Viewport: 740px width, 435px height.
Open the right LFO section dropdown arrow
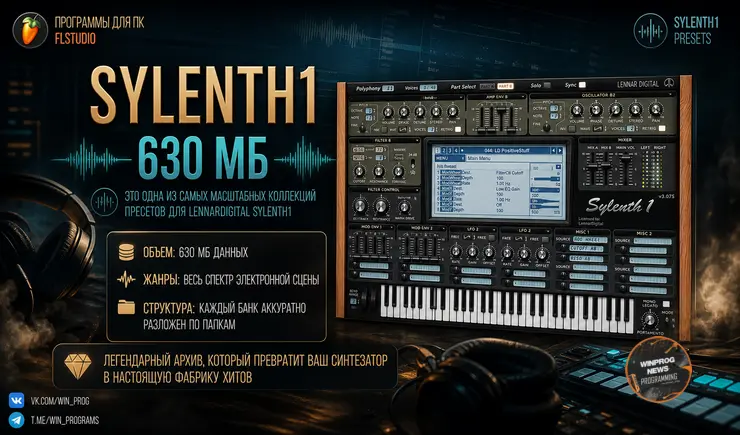coord(548,231)
